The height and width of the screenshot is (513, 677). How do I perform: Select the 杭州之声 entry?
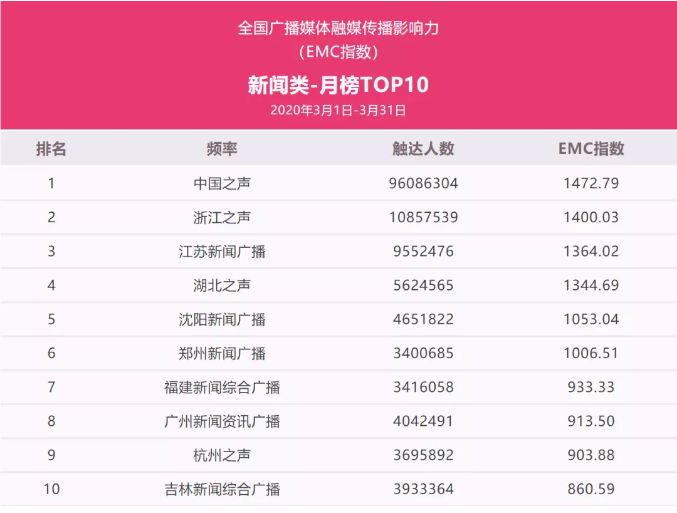pyautogui.click(x=222, y=455)
